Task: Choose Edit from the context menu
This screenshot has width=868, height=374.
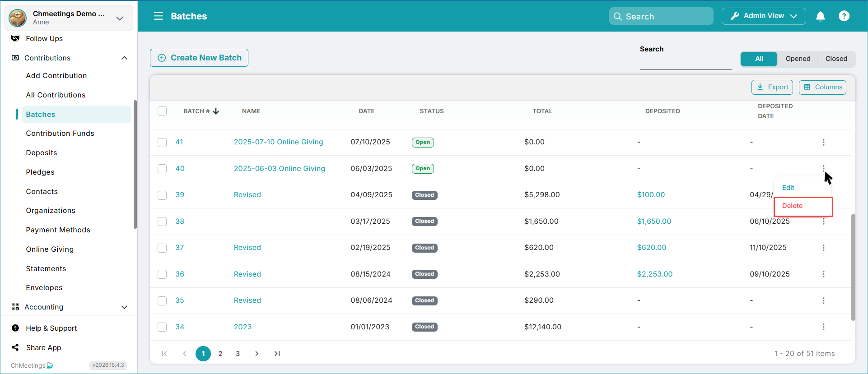Action: pos(788,188)
